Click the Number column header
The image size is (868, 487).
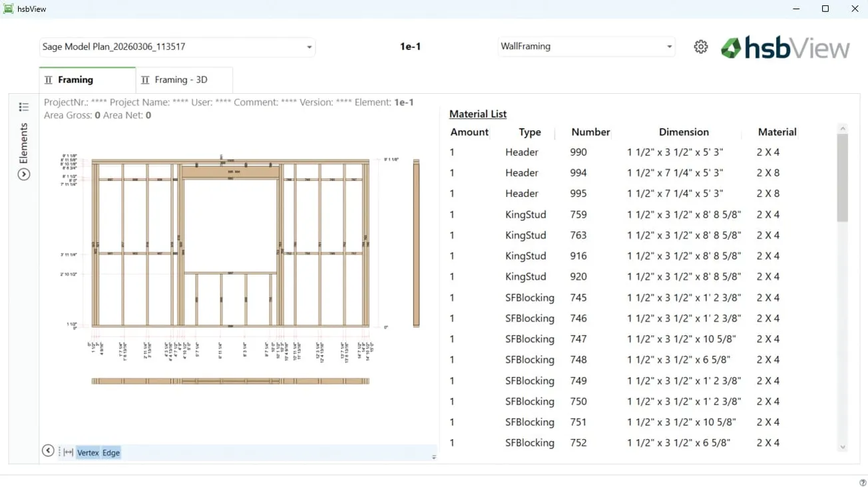(x=590, y=132)
